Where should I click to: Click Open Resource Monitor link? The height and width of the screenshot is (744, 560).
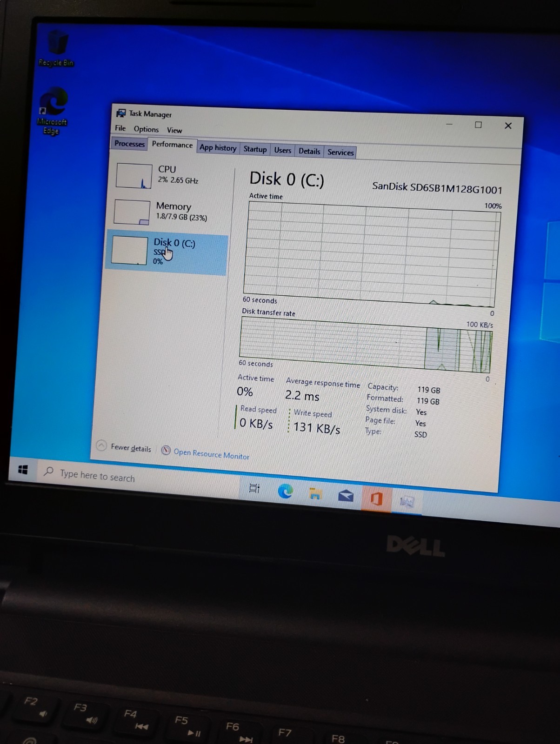point(211,454)
